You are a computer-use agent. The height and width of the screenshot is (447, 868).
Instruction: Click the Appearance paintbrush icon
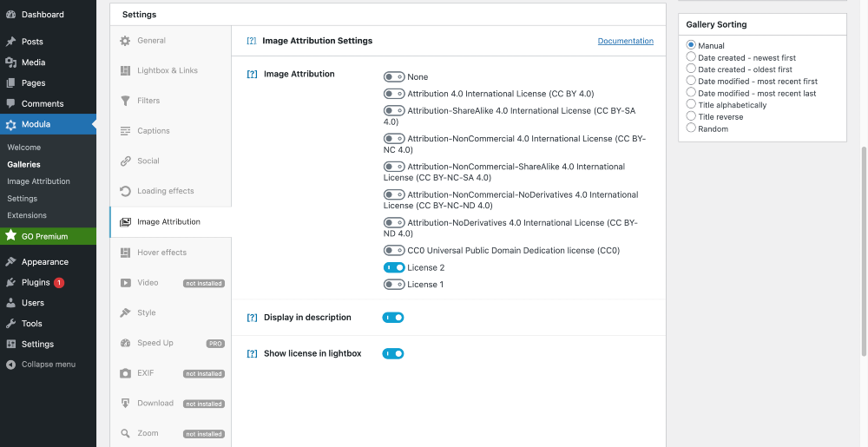pyautogui.click(x=11, y=262)
